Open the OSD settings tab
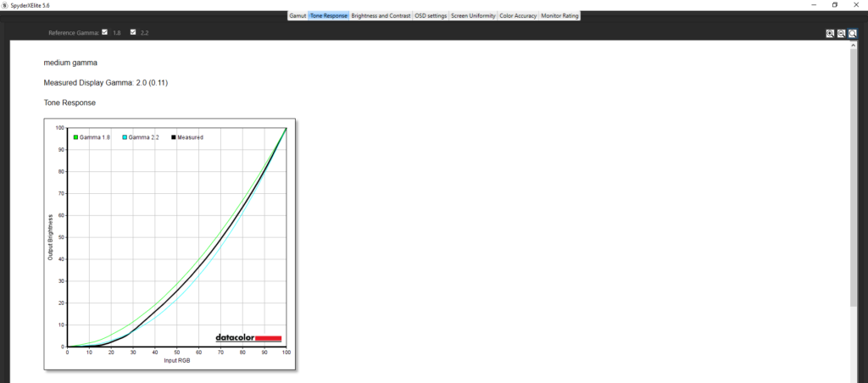Image resolution: width=868 pixels, height=383 pixels. pyautogui.click(x=431, y=16)
